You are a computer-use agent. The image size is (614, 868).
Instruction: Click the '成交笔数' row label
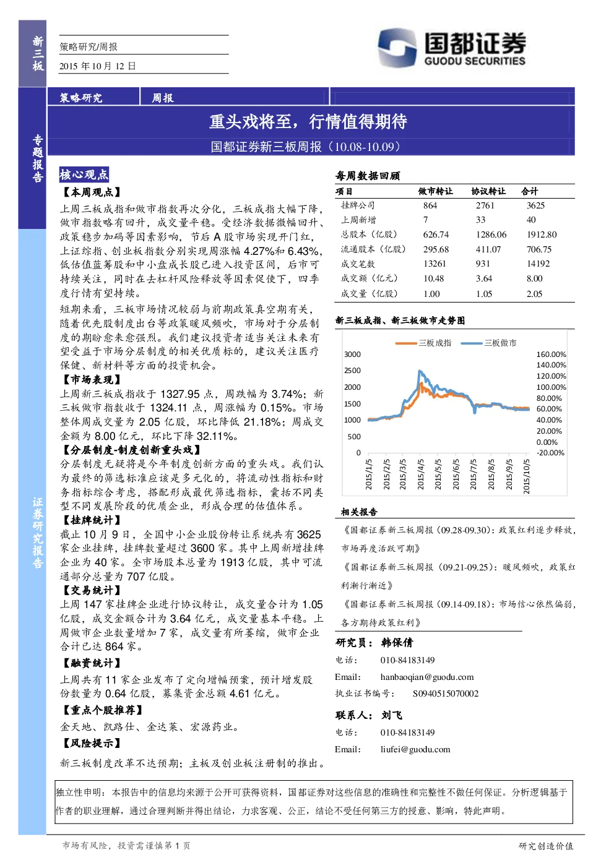click(358, 264)
